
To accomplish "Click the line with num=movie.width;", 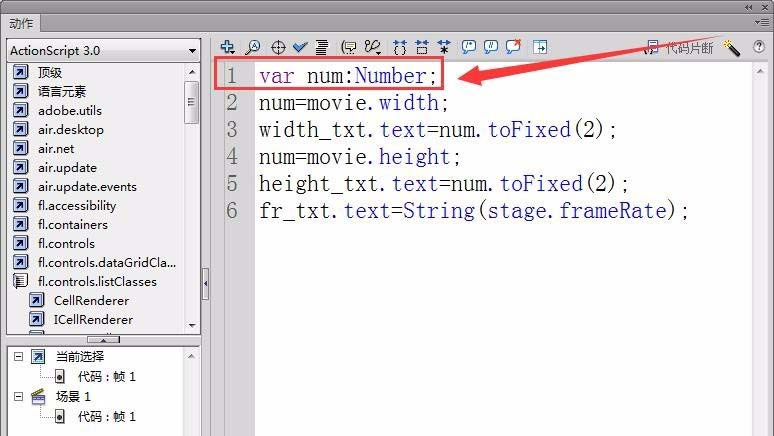I will [353, 103].
